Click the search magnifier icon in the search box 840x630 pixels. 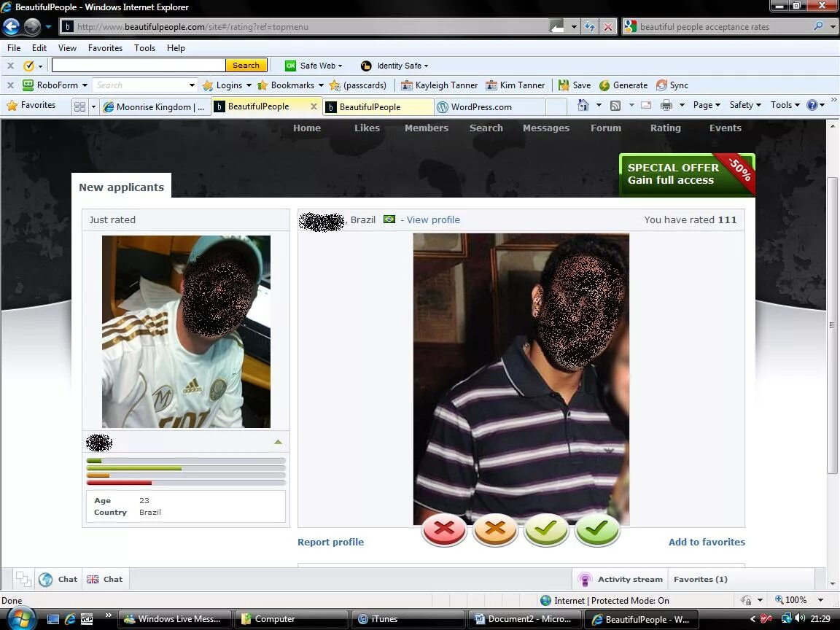pos(818,26)
